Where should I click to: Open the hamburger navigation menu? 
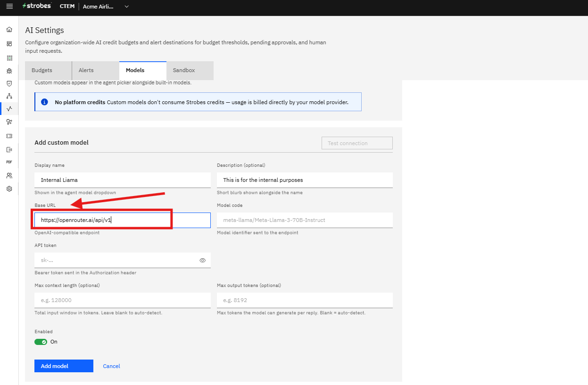pyautogui.click(x=9, y=7)
